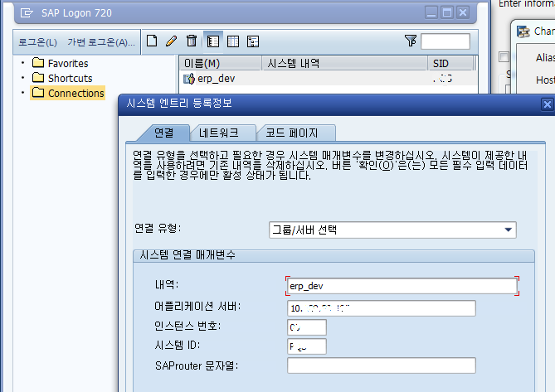
Task: Click the Favorites folder icon
Action: coord(38,63)
